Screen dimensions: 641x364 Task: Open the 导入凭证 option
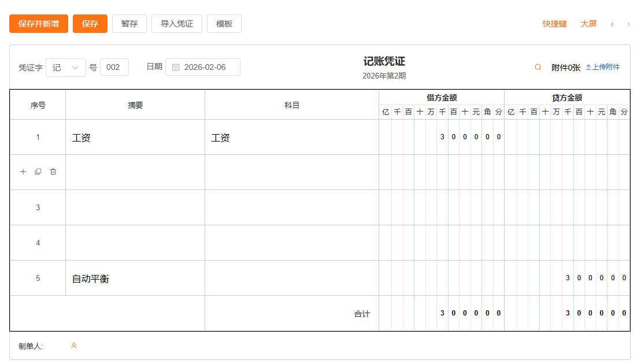click(177, 24)
